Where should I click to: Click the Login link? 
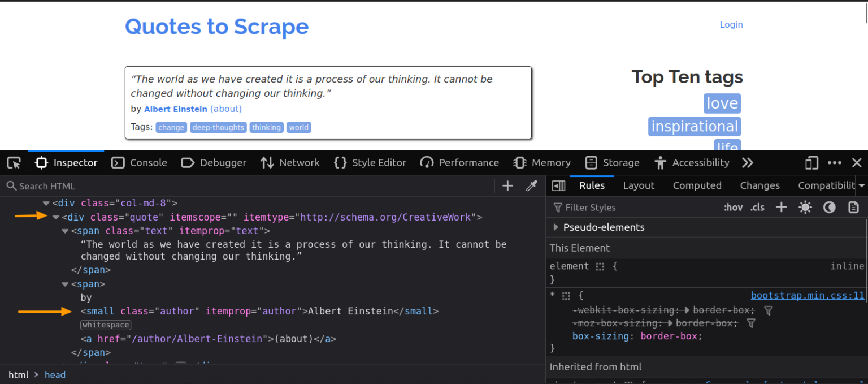pyautogui.click(x=731, y=24)
